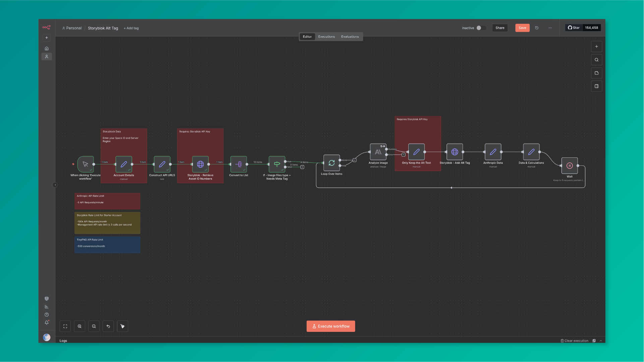This screenshot has width=644, height=362.
Task: Click the Loop Over Items node
Action: click(x=332, y=163)
